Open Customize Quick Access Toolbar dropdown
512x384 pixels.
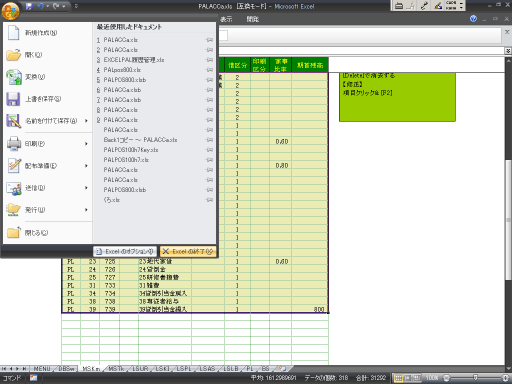coord(76,6)
